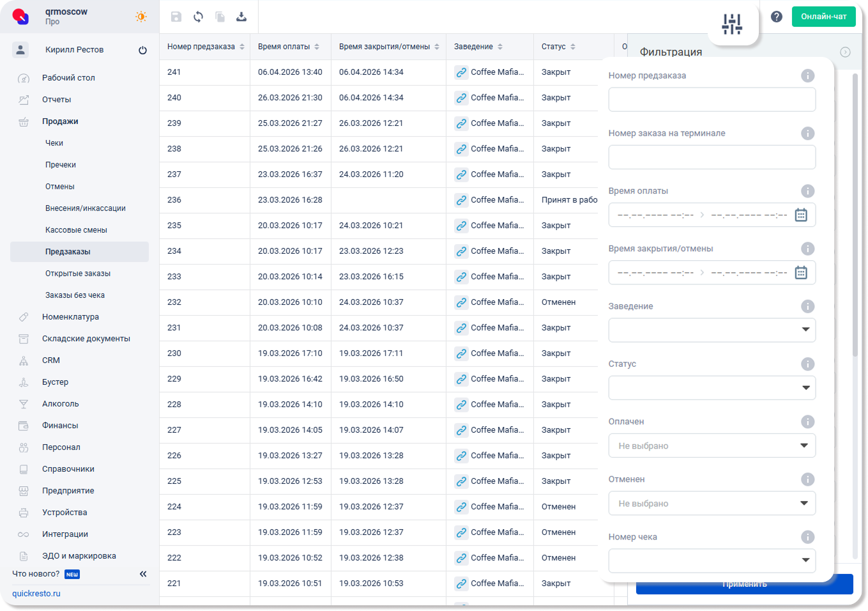
Task: Open link icon for order 241
Action: (x=461, y=72)
